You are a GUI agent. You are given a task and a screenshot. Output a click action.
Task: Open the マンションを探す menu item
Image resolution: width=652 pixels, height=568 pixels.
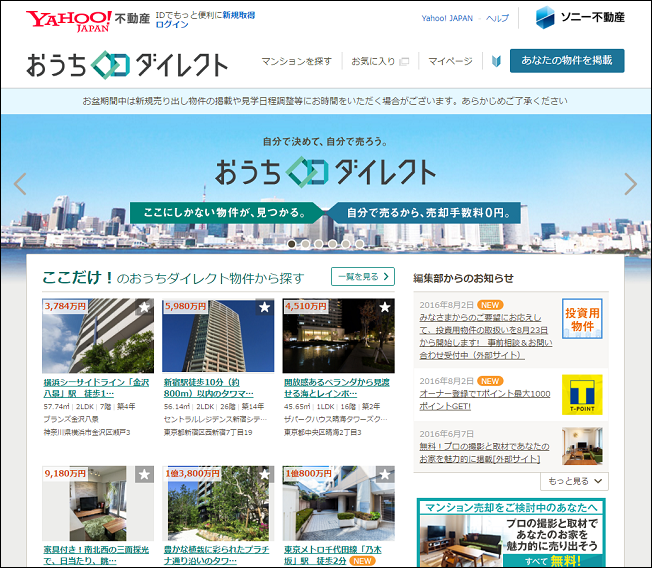[296, 61]
